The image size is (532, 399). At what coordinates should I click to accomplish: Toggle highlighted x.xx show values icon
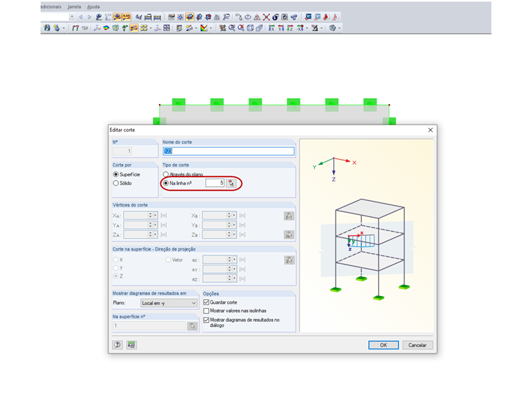point(126,17)
